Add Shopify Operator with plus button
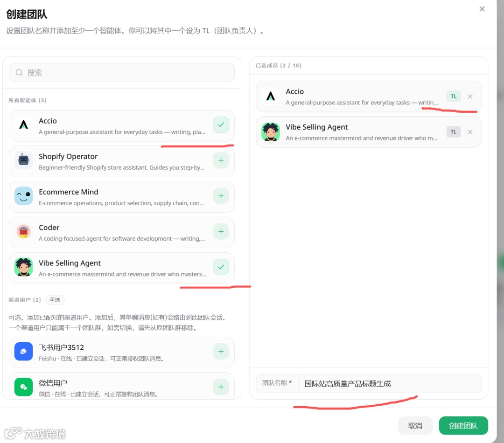The width and height of the screenshot is (504, 443). (221, 160)
